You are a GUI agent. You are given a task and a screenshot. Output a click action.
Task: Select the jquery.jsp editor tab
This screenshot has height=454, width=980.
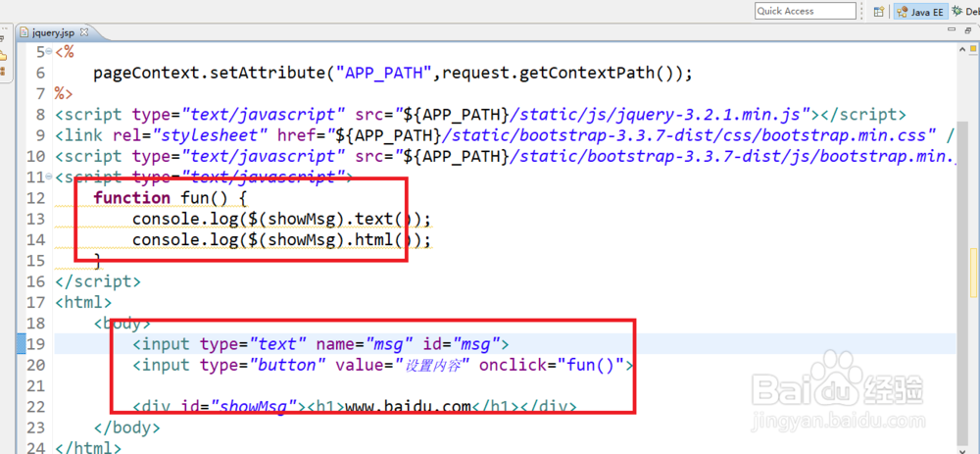(x=53, y=32)
